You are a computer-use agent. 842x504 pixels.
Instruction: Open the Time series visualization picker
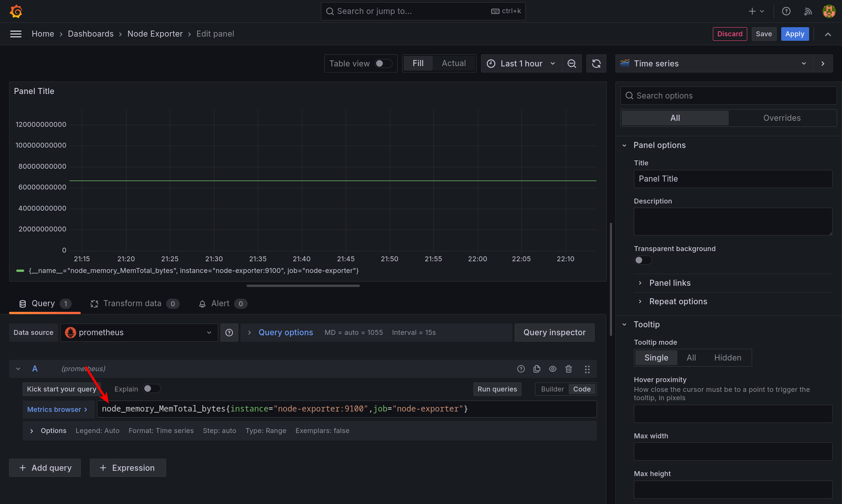[714, 63]
